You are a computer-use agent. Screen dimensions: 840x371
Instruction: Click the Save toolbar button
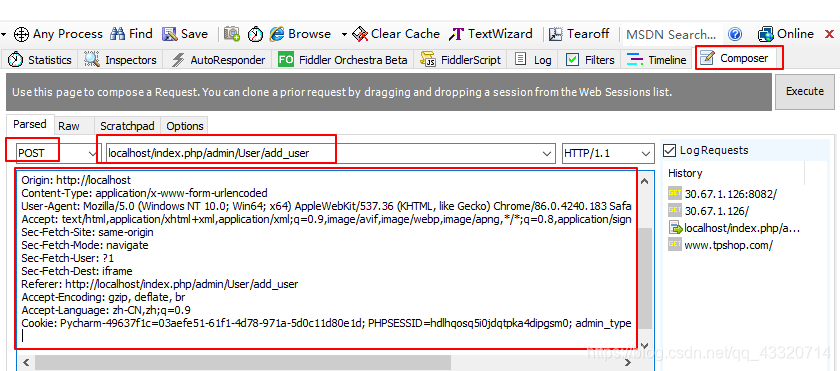[185, 34]
